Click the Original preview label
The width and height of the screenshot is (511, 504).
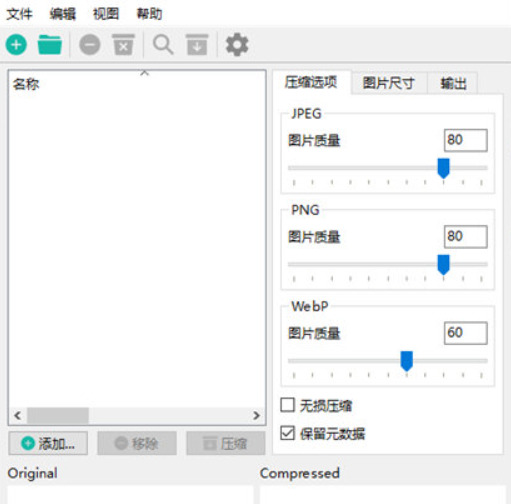(x=33, y=473)
